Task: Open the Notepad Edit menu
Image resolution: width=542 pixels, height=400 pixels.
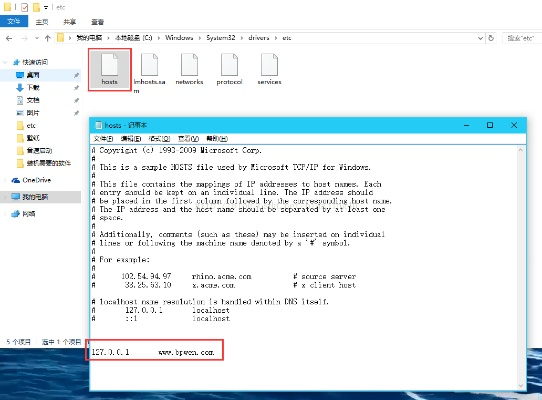Action: [131, 139]
